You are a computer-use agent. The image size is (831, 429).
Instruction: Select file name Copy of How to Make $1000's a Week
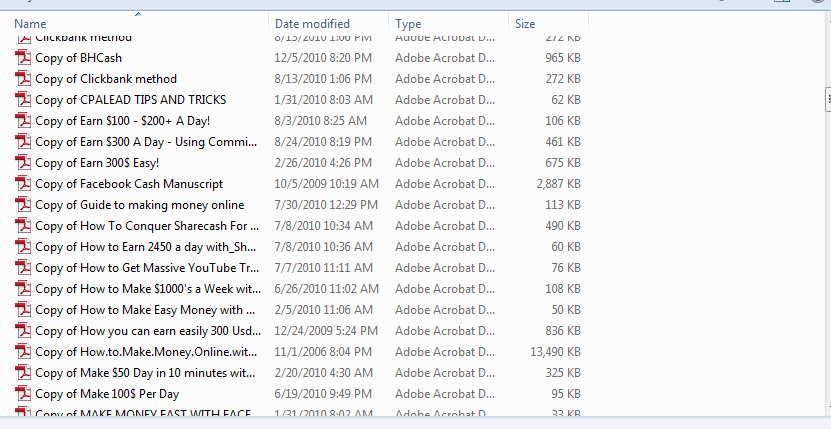tap(148, 288)
